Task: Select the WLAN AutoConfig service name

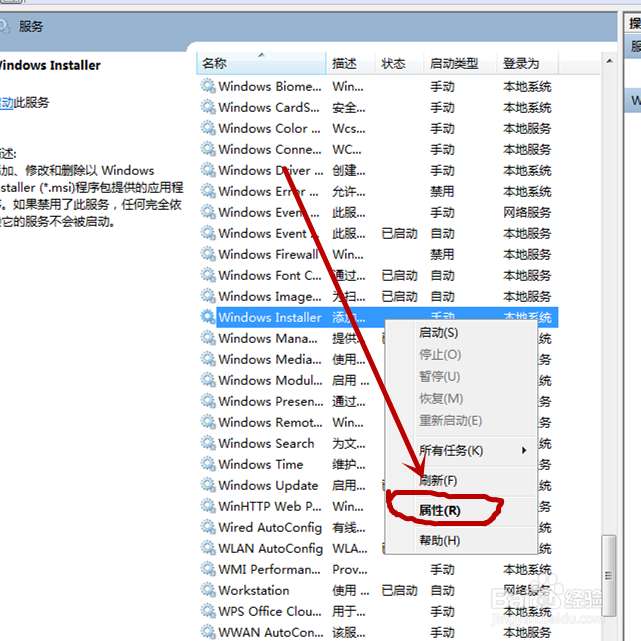Action: click(x=271, y=548)
